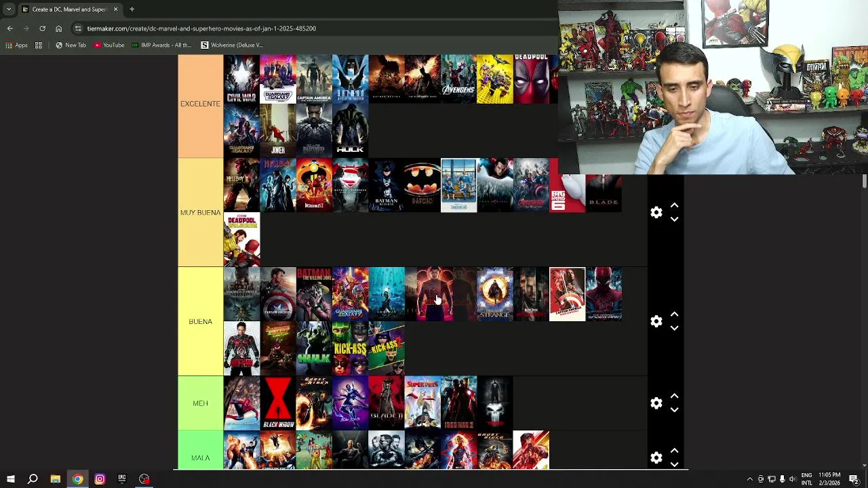Open settings gear for MALA tier
The image size is (868, 488).
click(656, 458)
